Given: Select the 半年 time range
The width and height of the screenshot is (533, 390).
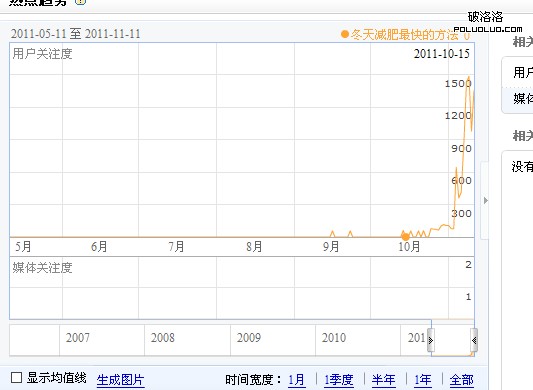Looking at the screenshot, I should point(383,380).
